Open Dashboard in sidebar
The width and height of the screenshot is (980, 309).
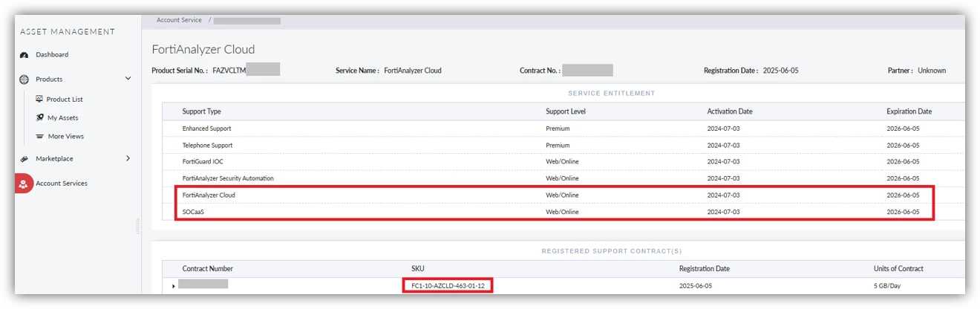[52, 55]
